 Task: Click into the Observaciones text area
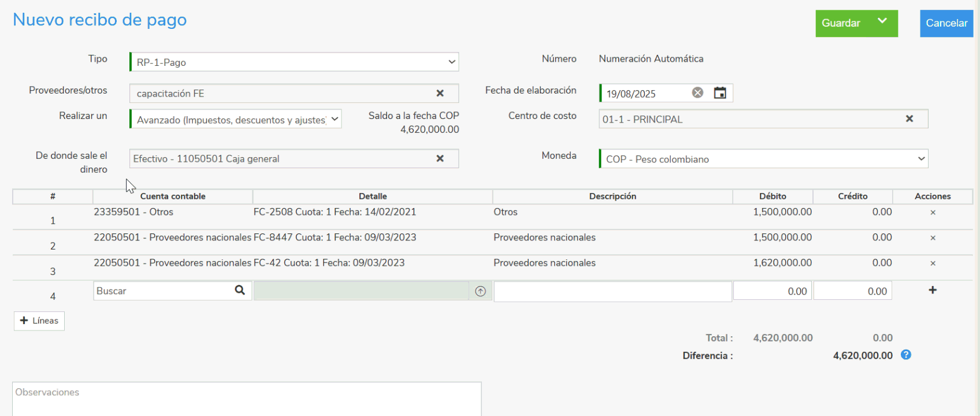[247, 399]
